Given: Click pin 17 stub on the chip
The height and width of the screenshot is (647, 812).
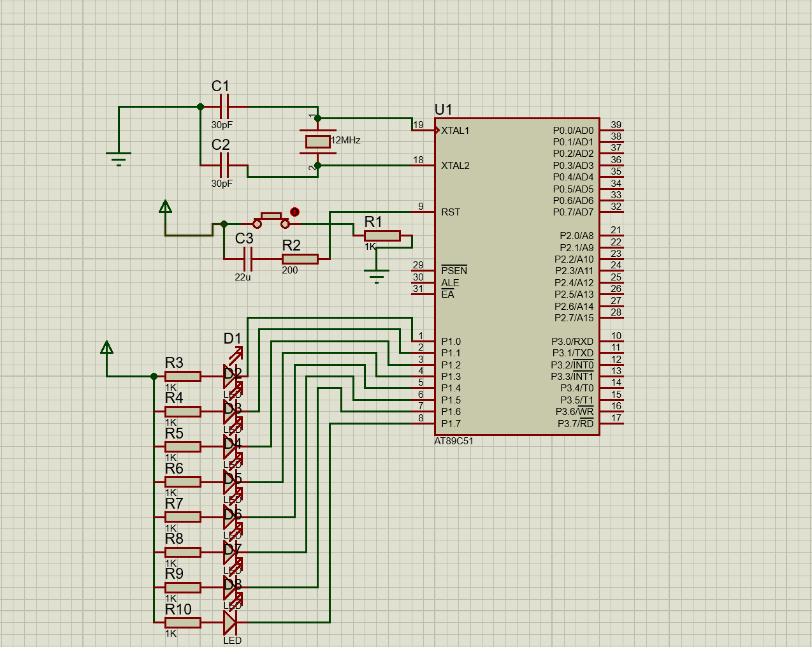Looking at the screenshot, I should [x=611, y=424].
